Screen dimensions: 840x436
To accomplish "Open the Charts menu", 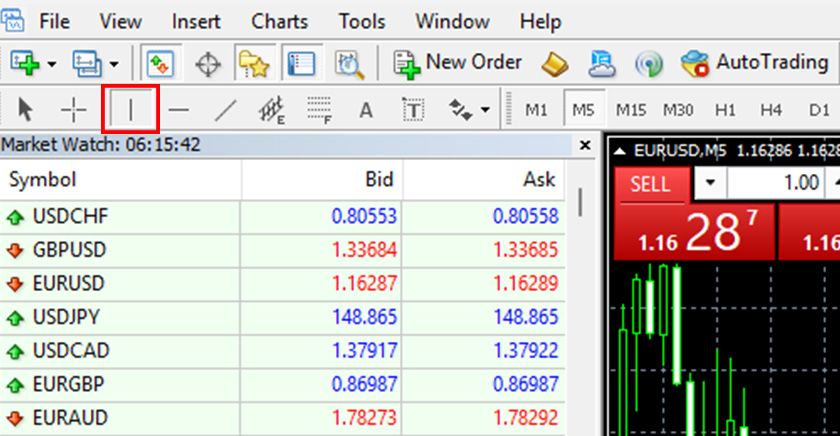I will (279, 20).
